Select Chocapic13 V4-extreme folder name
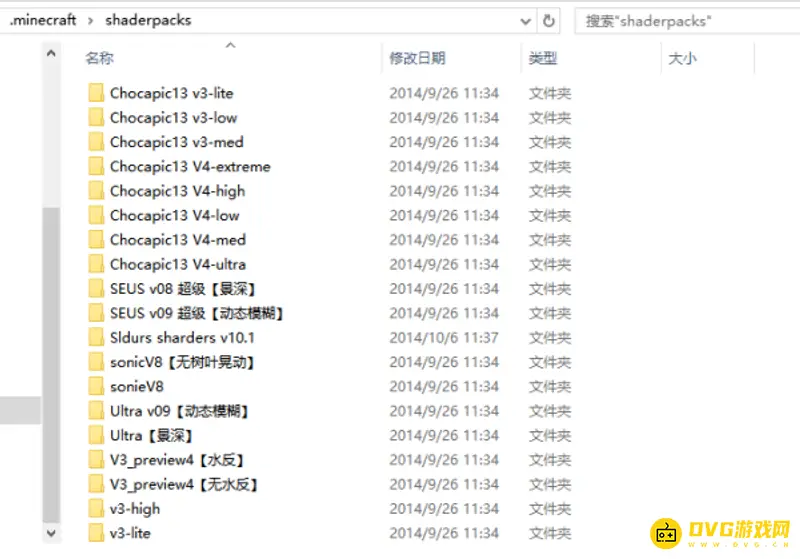 (x=190, y=167)
